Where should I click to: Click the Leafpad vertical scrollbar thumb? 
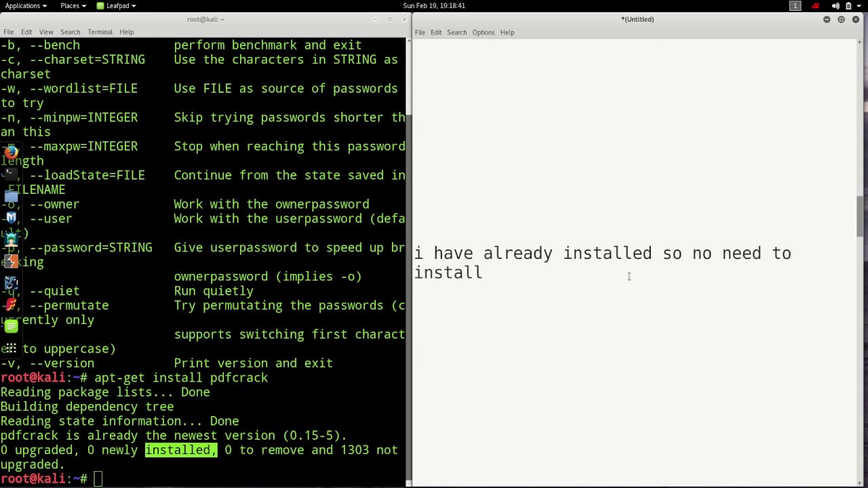point(861,216)
